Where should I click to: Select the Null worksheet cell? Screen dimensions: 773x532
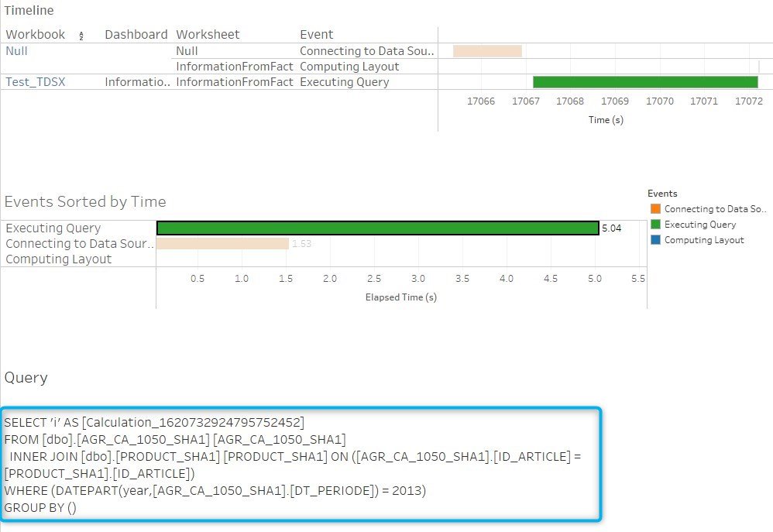pos(187,51)
